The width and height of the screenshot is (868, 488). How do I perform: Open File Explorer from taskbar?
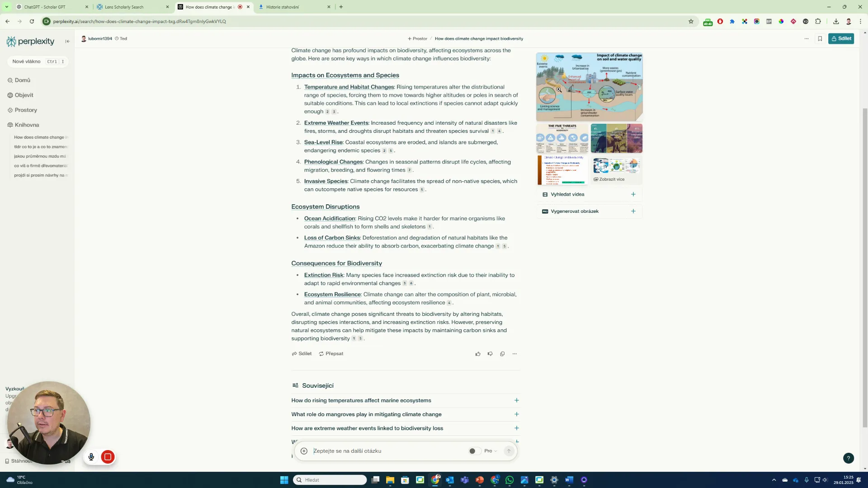click(390, 480)
